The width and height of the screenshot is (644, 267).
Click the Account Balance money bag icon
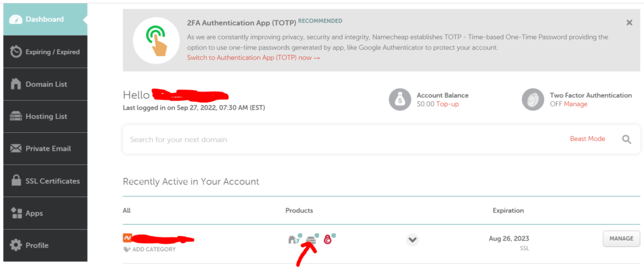pyautogui.click(x=399, y=99)
